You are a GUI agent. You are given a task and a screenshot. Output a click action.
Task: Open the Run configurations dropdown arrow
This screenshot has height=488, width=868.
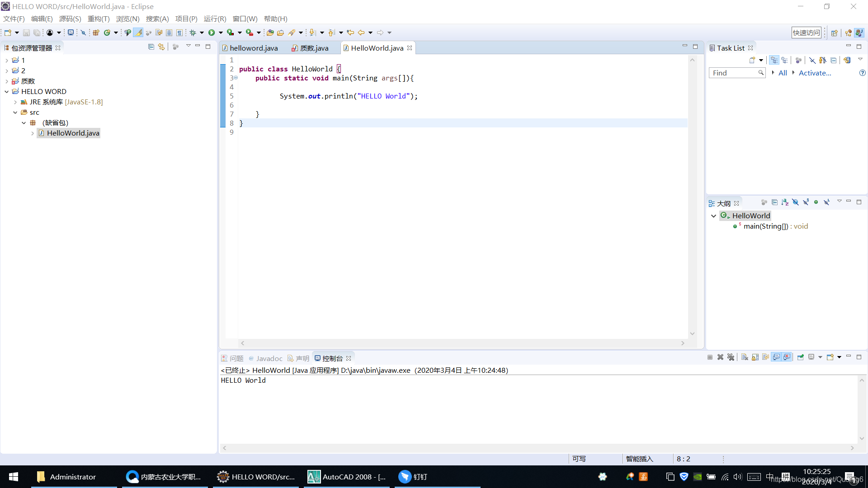[x=221, y=32]
